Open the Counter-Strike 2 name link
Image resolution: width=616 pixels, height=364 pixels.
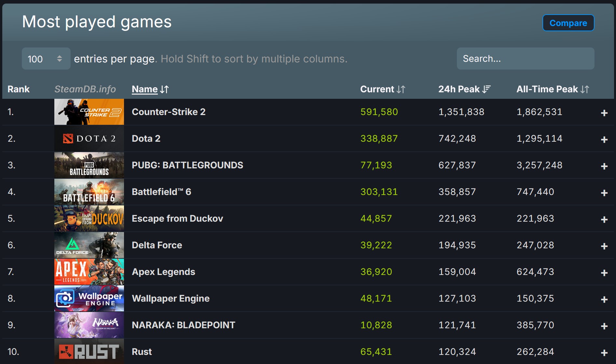pyautogui.click(x=169, y=112)
